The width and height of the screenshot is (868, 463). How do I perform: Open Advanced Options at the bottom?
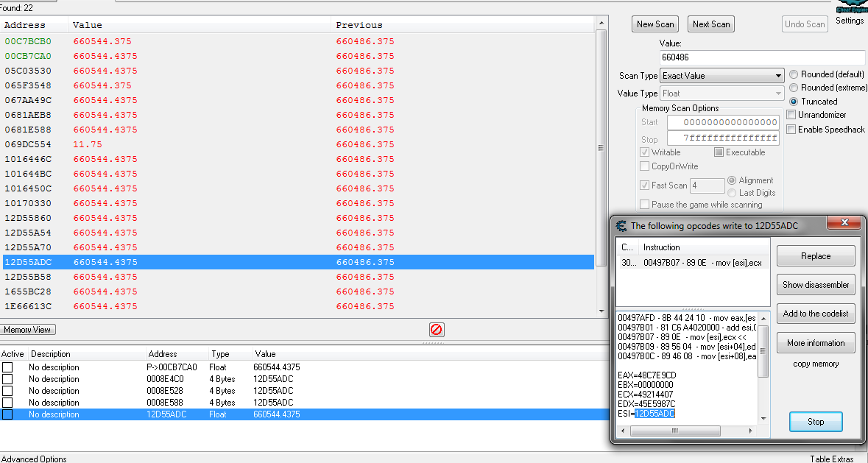point(33,459)
